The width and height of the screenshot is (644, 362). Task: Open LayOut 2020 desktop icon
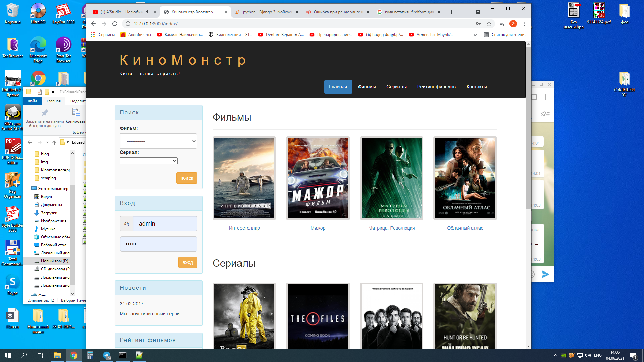63,14
